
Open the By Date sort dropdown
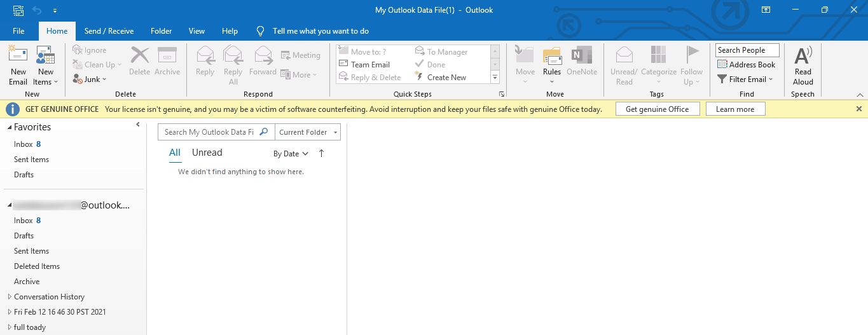(291, 154)
